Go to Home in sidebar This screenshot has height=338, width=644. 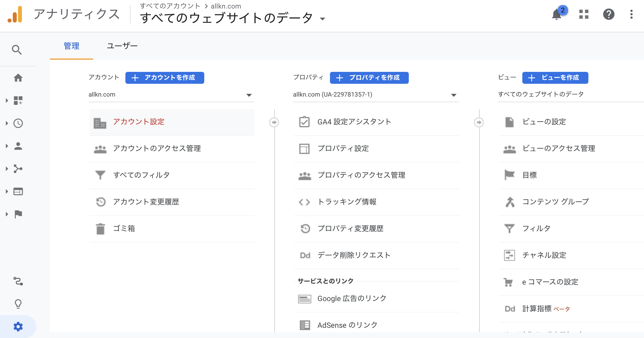[18, 78]
